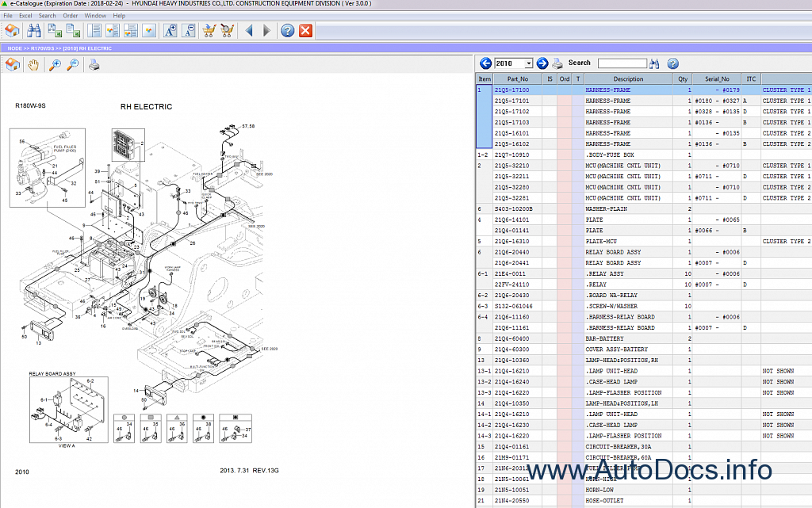Select part 22FV-24110

[511, 285]
